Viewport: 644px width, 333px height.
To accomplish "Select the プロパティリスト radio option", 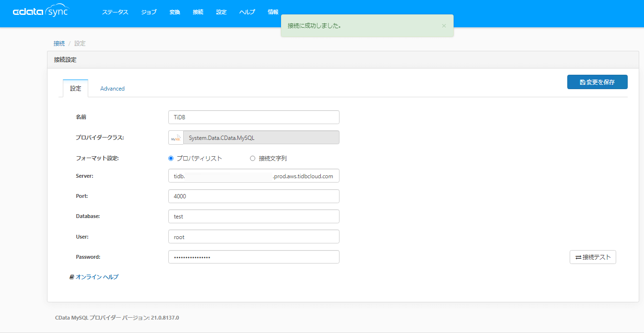I will pos(171,159).
